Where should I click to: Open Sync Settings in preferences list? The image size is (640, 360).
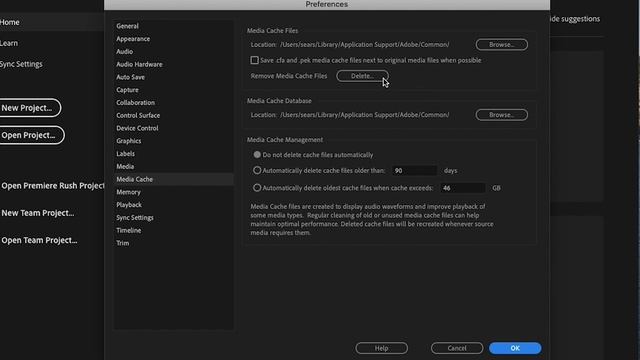[x=135, y=218]
